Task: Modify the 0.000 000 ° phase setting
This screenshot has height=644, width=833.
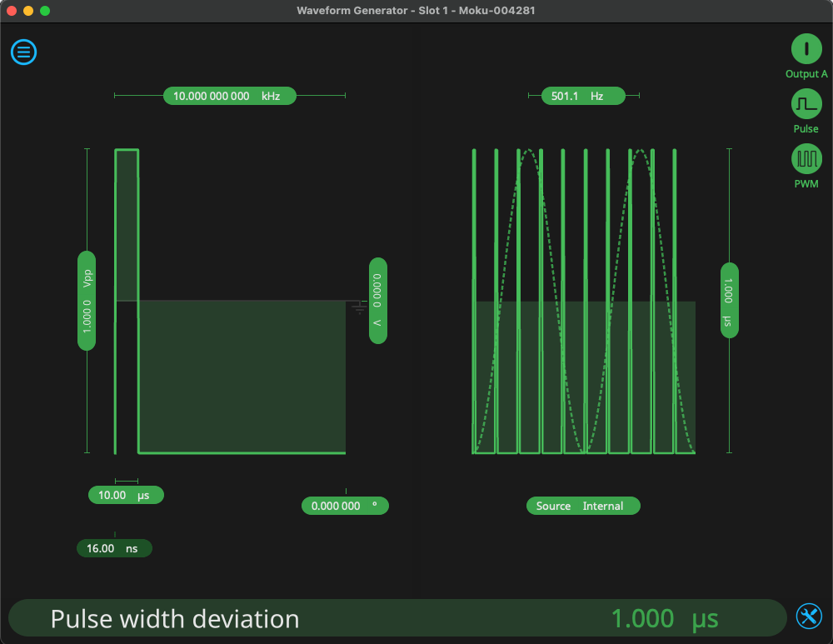Action: [345, 506]
